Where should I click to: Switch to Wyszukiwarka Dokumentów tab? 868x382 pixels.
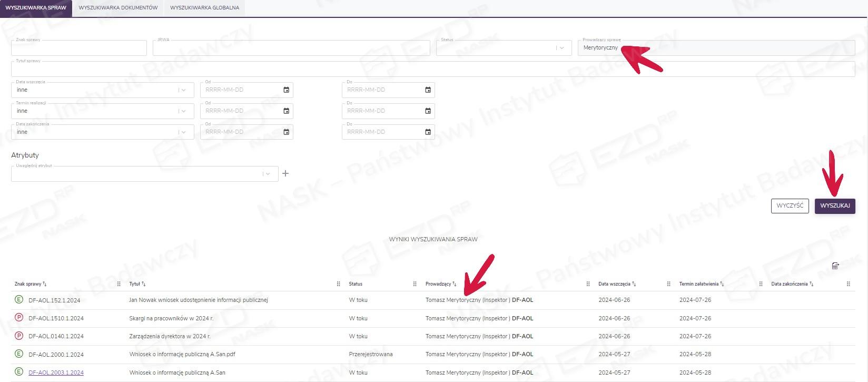(x=118, y=8)
